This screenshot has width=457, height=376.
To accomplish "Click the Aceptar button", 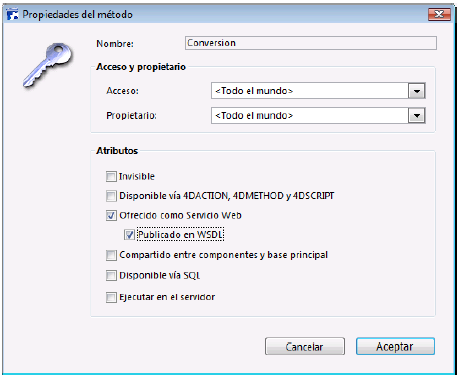I will [x=395, y=346].
